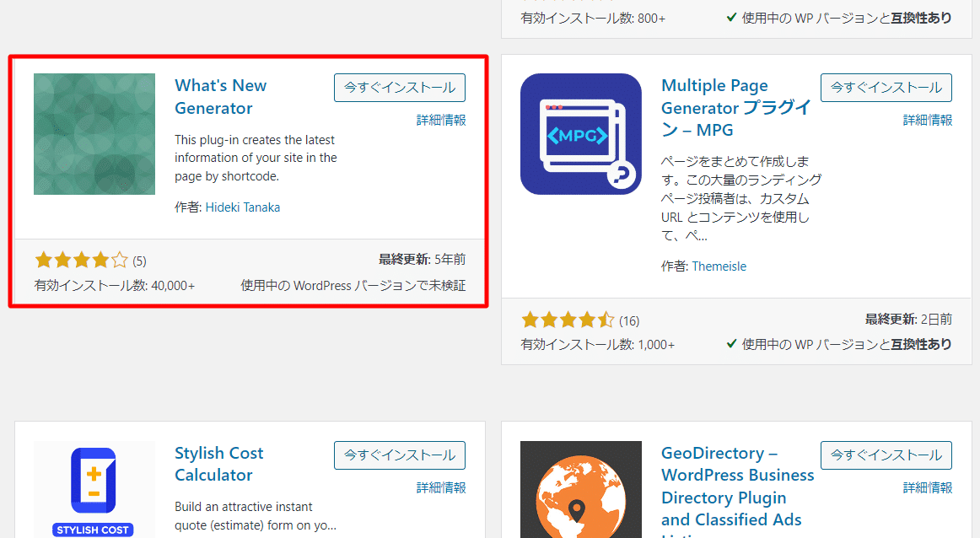Open 詳細情報 for Stylish Cost Calculator

click(x=441, y=487)
